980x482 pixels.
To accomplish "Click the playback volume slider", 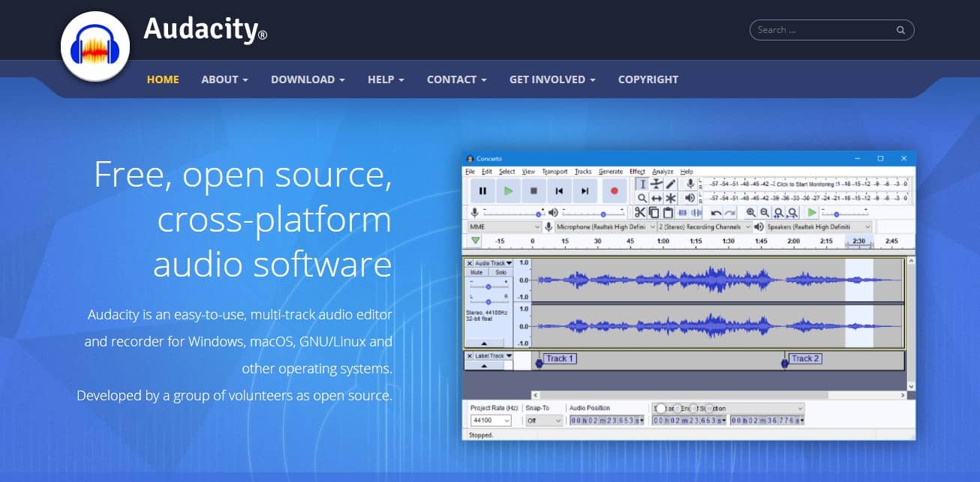I will (x=594, y=213).
